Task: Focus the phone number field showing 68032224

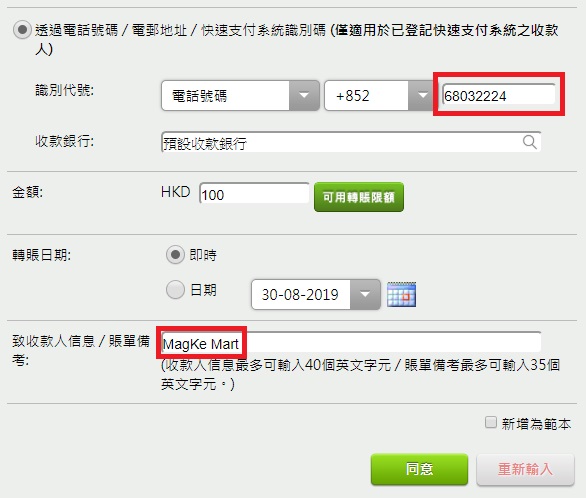Action: tap(499, 95)
